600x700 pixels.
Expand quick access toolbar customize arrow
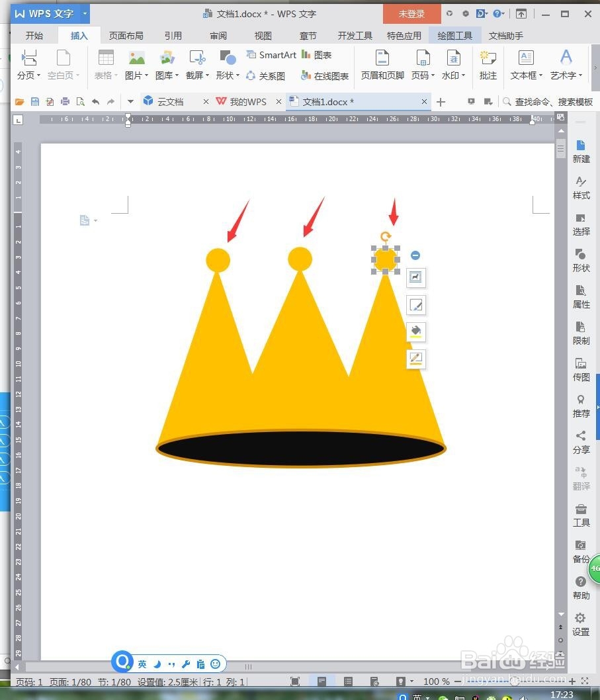pyautogui.click(x=130, y=102)
